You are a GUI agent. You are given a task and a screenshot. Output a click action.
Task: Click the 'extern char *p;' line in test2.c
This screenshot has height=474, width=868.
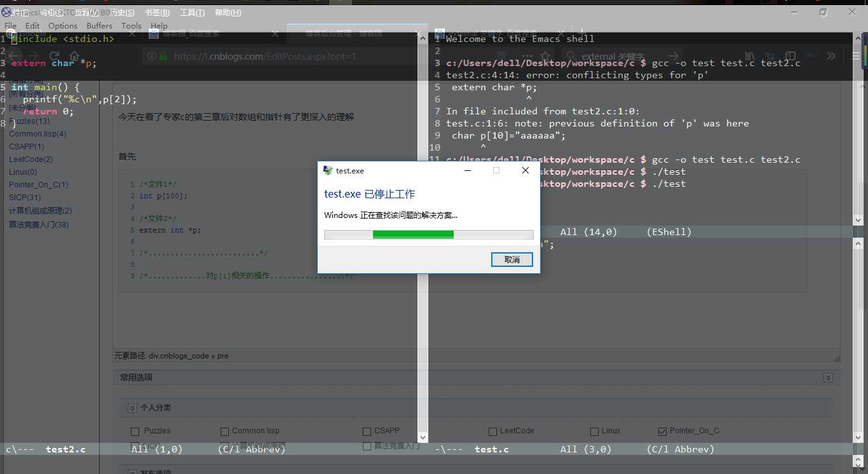tap(54, 63)
